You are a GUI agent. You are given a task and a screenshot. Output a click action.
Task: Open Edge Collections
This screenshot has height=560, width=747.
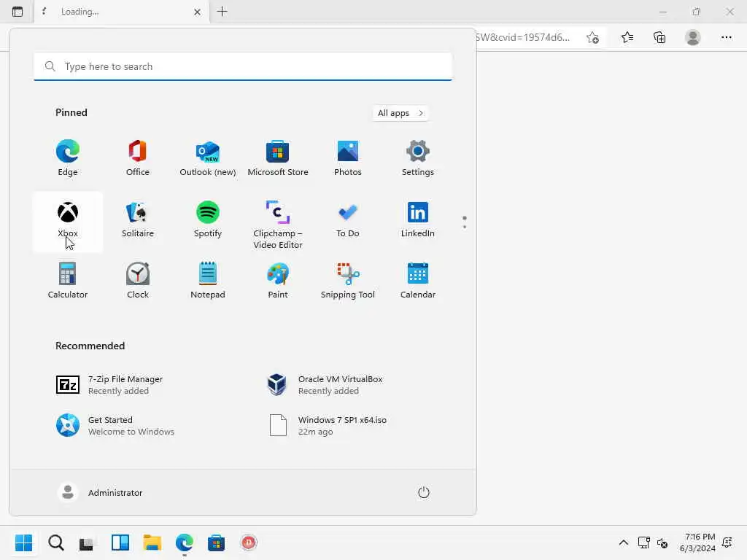click(659, 37)
